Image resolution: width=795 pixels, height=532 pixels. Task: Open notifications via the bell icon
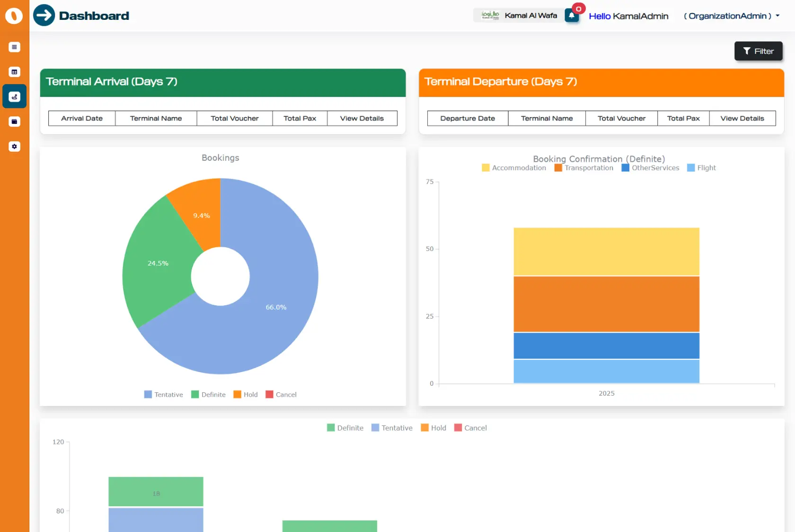coord(571,15)
